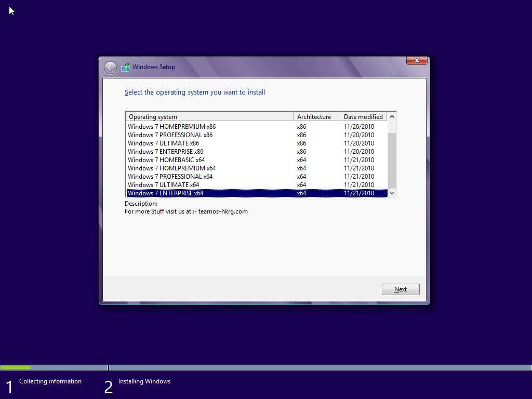Click the x86 cell of HOMEPREMIUM x86 row
The width and height of the screenshot is (532, 399).
pos(301,127)
